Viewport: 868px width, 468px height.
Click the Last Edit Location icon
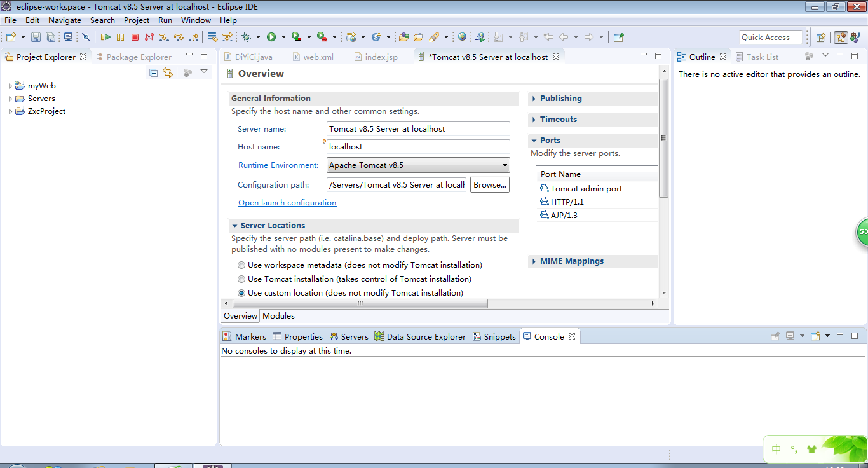pos(548,37)
